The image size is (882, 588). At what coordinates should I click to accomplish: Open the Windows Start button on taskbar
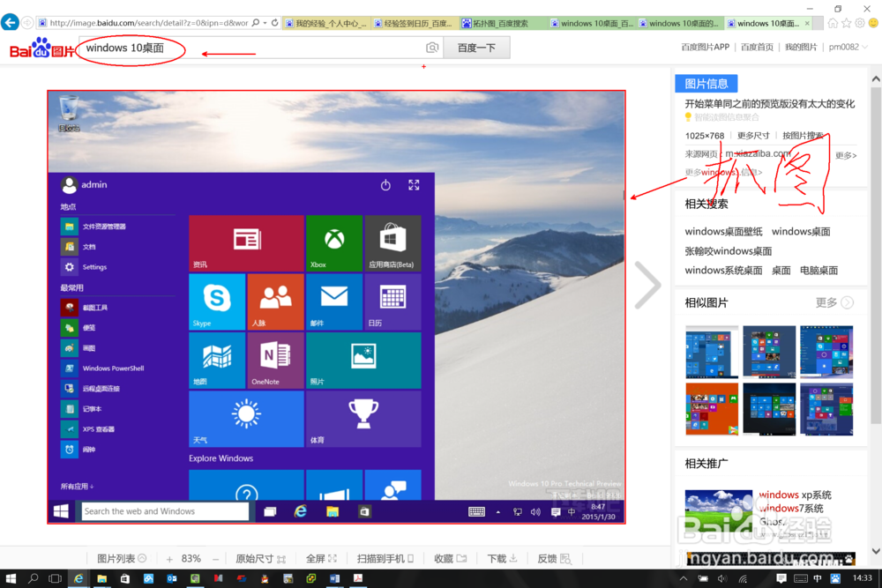coord(11,578)
